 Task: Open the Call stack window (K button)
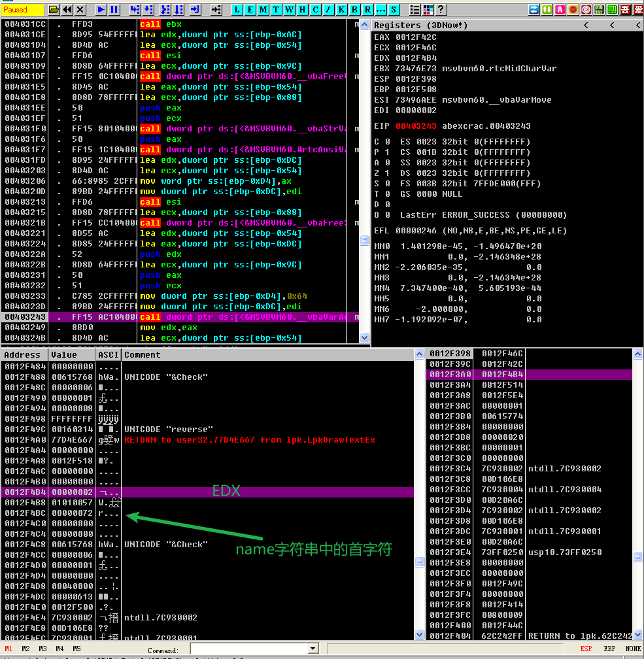click(x=341, y=9)
